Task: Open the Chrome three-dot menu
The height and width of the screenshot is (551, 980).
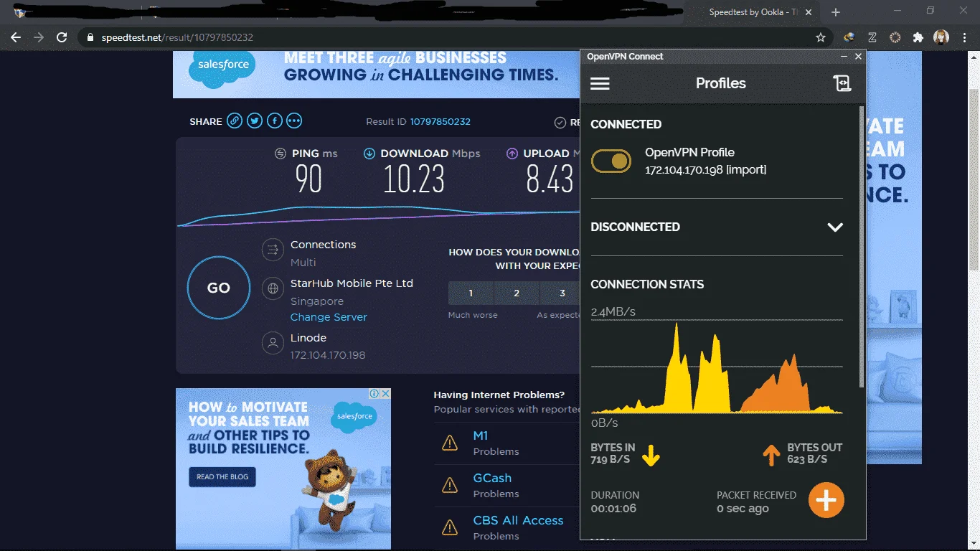Action: pyautogui.click(x=963, y=37)
